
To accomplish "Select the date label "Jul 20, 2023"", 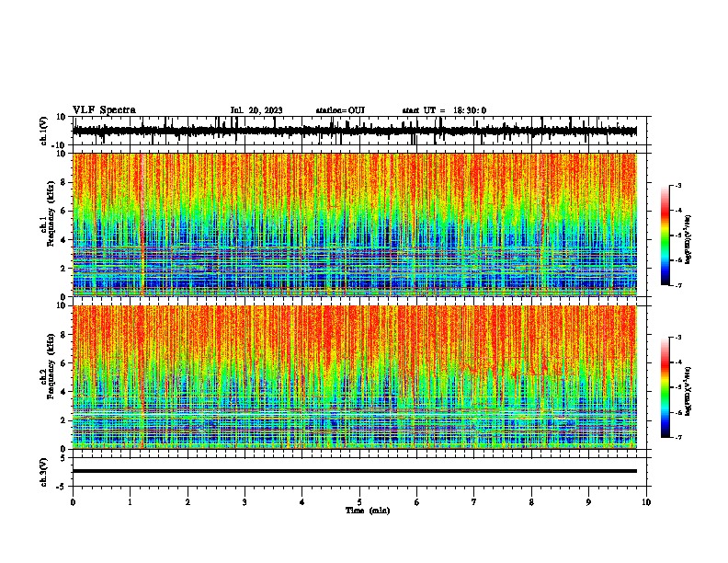I will [x=256, y=110].
